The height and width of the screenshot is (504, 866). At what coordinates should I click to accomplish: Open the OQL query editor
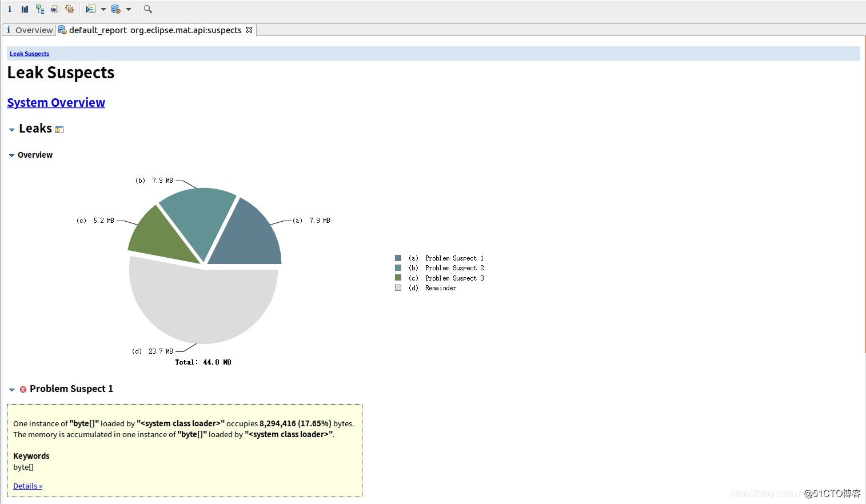click(x=54, y=9)
